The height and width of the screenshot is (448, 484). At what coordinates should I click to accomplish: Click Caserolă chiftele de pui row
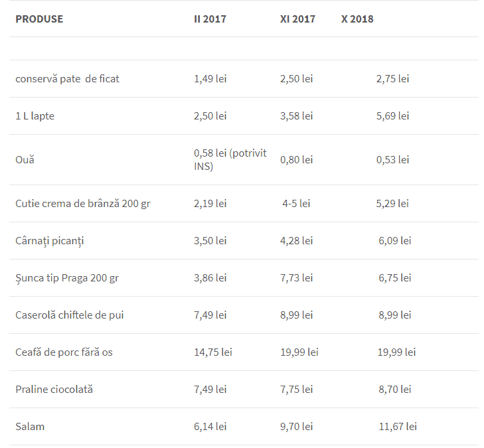pyautogui.click(x=244, y=315)
